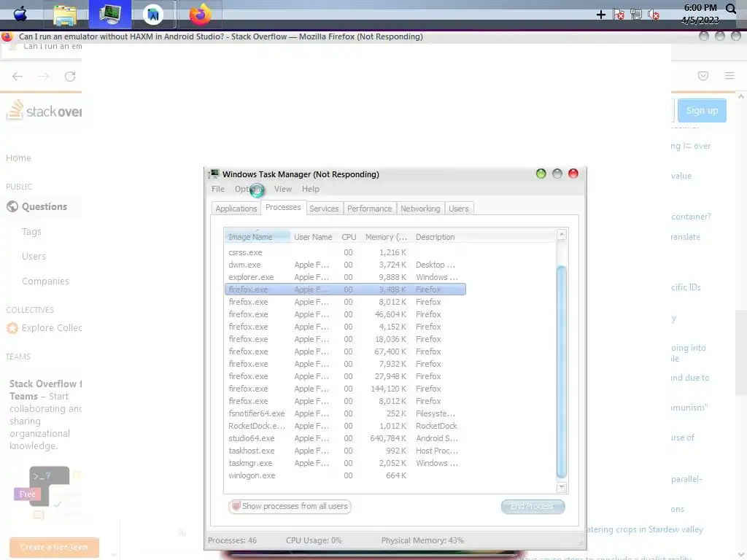Click the Apple logo in the top bar
747x560 pixels.
(20, 15)
